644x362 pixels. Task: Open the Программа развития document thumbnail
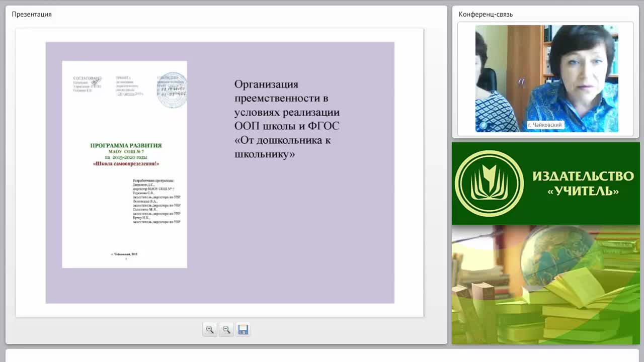tap(124, 164)
